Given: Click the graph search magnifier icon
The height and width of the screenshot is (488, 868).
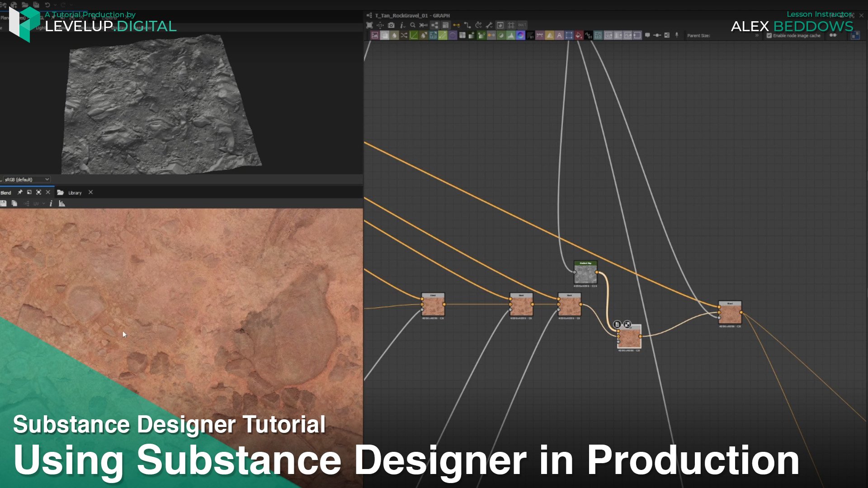Looking at the screenshot, I should click(412, 25).
